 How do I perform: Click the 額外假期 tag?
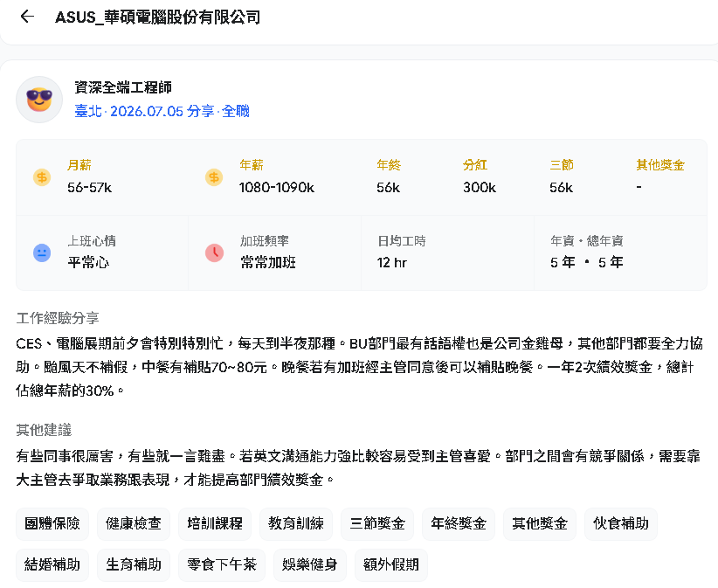[391, 565]
